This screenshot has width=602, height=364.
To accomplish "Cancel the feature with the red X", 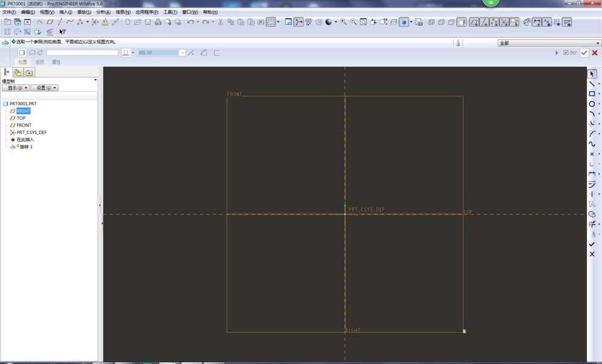I will 595,53.
